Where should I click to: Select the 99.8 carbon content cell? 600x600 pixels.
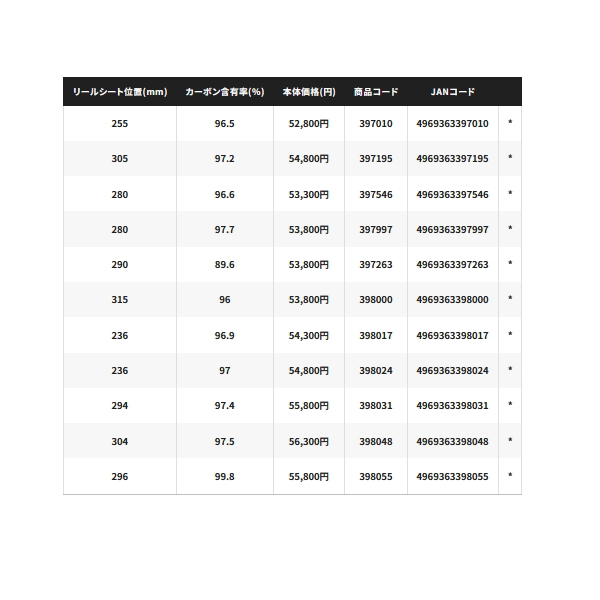(225, 476)
